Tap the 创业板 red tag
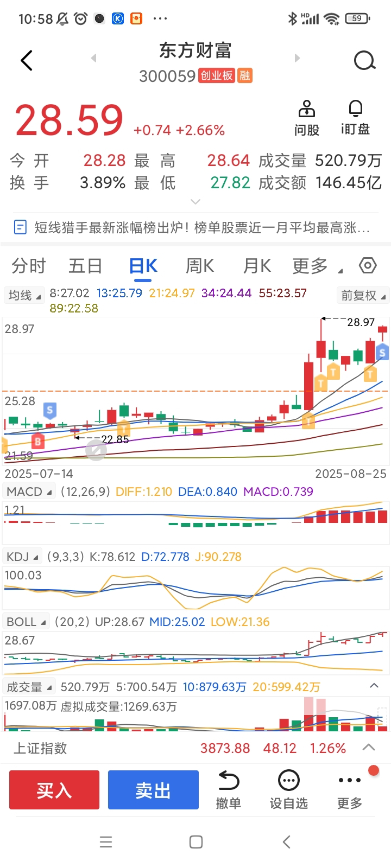The width and height of the screenshot is (391, 868). pos(217,75)
